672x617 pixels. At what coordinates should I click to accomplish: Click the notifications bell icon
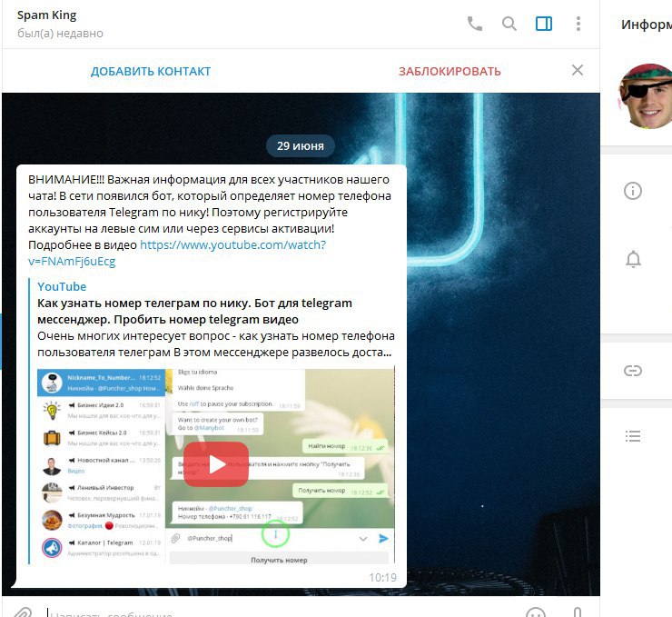click(x=633, y=259)
